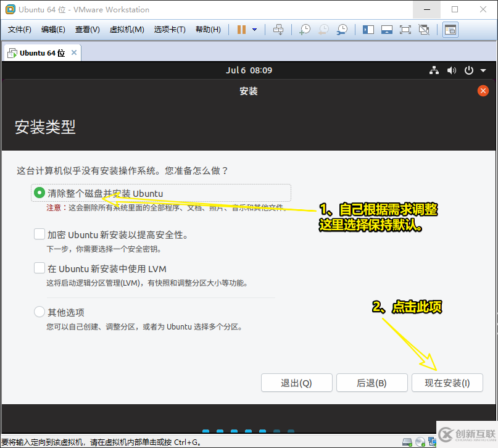Open the 查看(V) menu

tap(88, 30)
